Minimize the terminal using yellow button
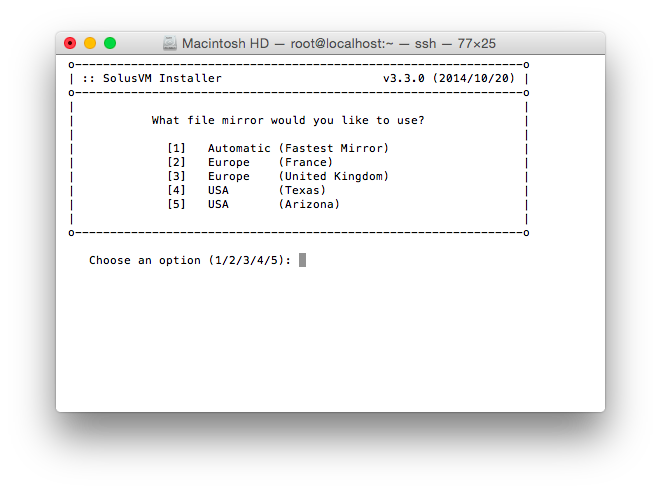Screen dimensions: 661x492 (x=90, y=43)
